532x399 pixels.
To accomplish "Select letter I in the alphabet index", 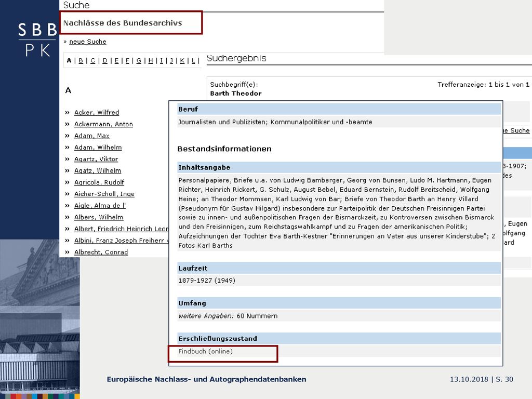I will point(162,61).
